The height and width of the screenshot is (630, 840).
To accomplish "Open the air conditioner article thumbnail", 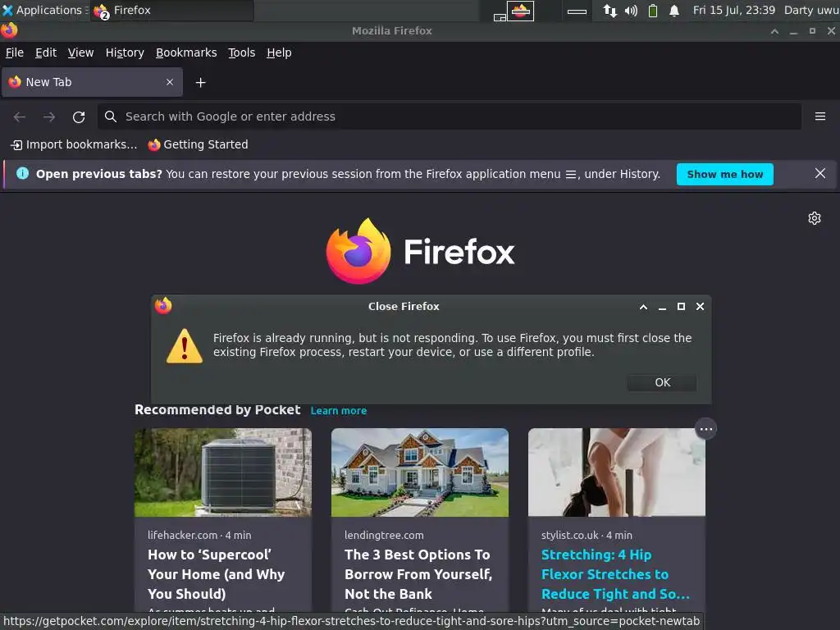I will click(222, 472).
